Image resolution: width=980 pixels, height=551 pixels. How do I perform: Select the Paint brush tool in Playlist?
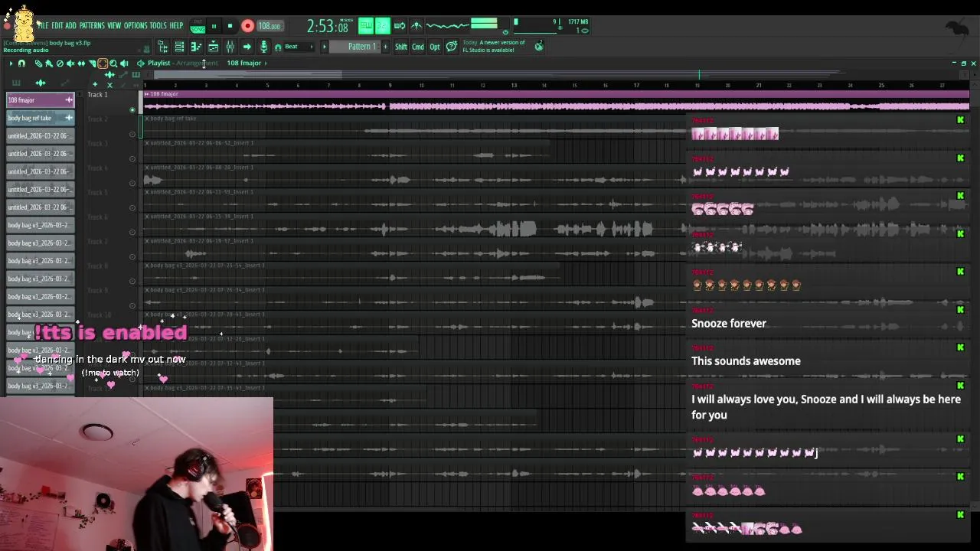[49, 64]
